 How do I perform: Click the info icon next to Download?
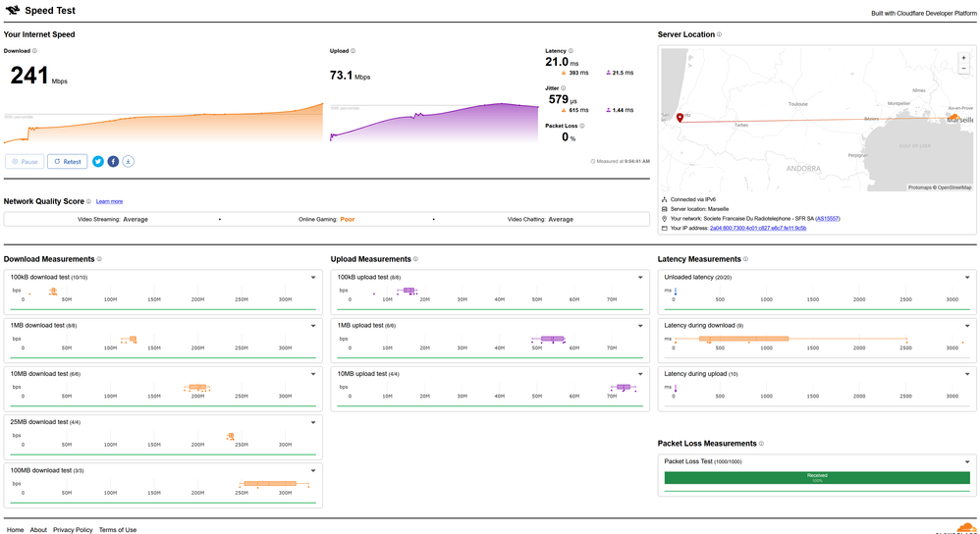click(34, 51)
